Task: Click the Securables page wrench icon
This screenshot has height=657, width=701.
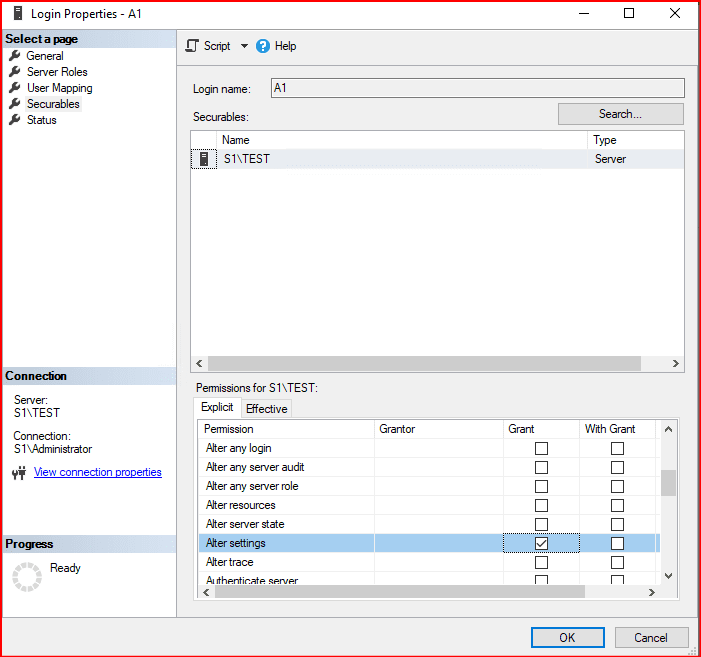Action: point(15,104)
